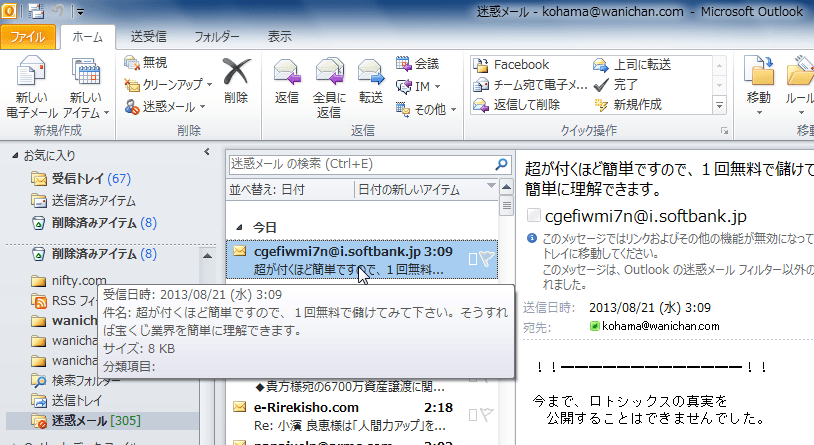Click the send/receive quick access icon
Image resolution: width=814 pixels, height=445 pixels.
pyautogui.click(x=36, y=10)
